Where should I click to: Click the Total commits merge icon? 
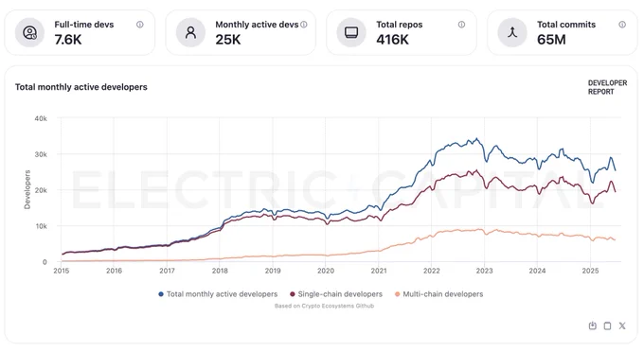(512, 32)
